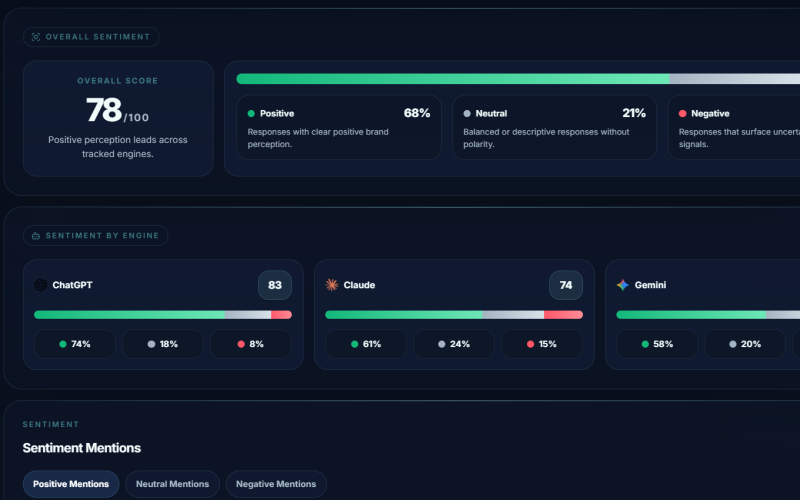This screenshot has height=500, width=800.
Task: Click Claude 61% positive chip
Action: (x=366, y=344)
